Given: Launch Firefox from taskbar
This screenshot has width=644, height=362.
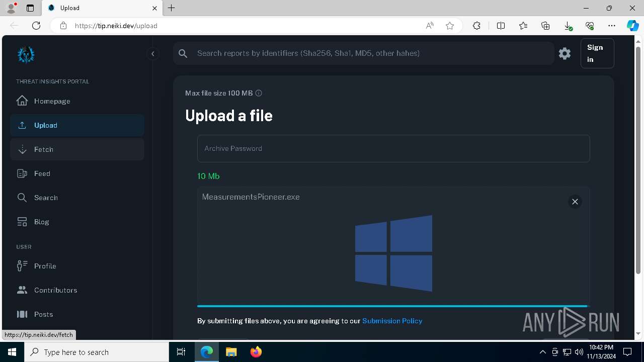Looking at the screenshot, I should tap(256, 352).
